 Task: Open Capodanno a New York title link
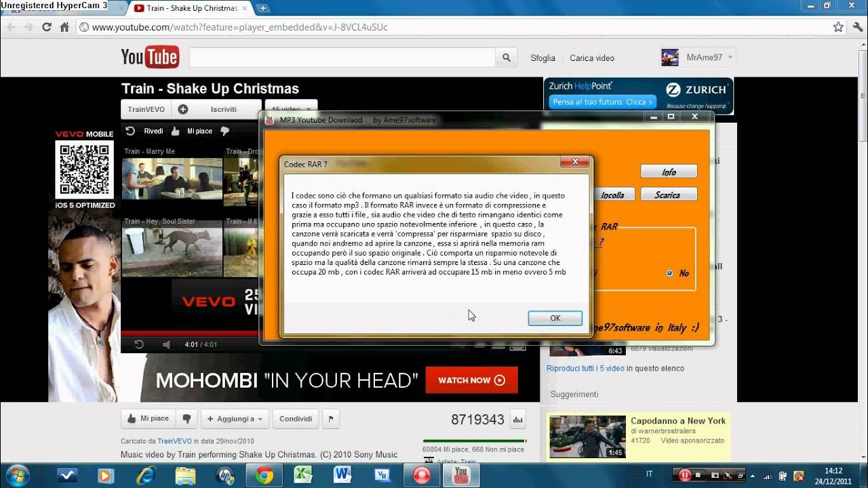point(678,421)
